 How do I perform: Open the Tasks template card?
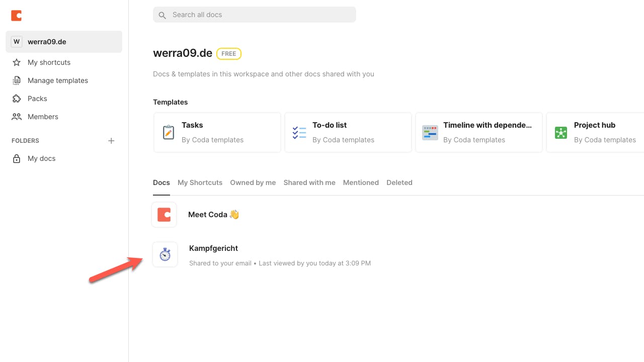pyautogui.click(x=217, y=132)
